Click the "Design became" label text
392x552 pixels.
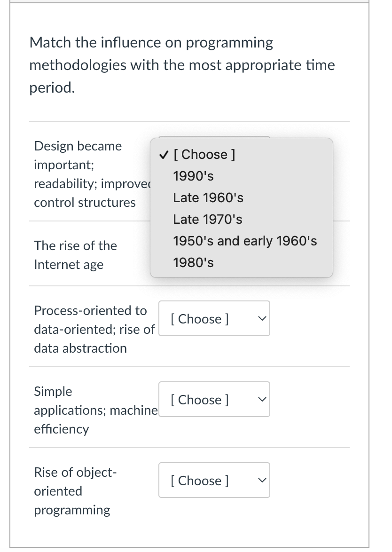coord(78,146)
